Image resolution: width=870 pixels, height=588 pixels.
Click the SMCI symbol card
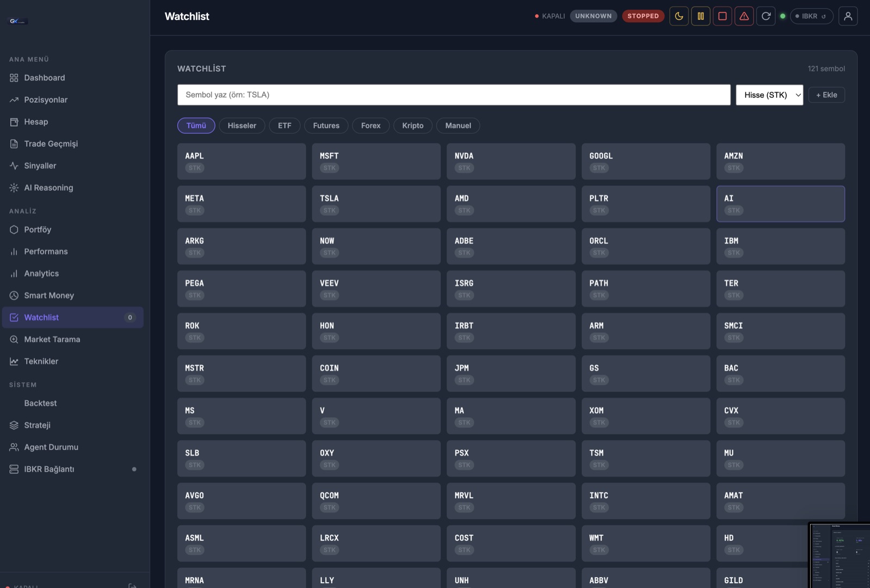(x=781, y=331)
